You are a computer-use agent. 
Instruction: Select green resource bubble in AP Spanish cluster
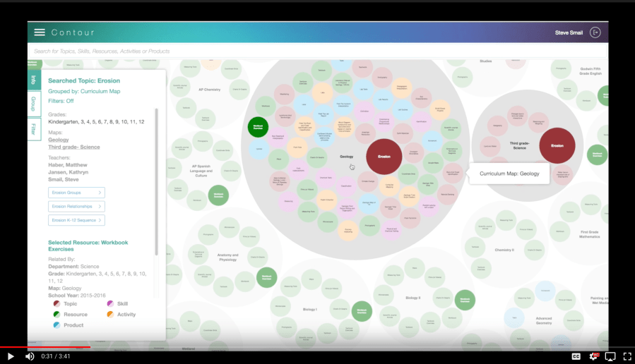coord(218,195)
